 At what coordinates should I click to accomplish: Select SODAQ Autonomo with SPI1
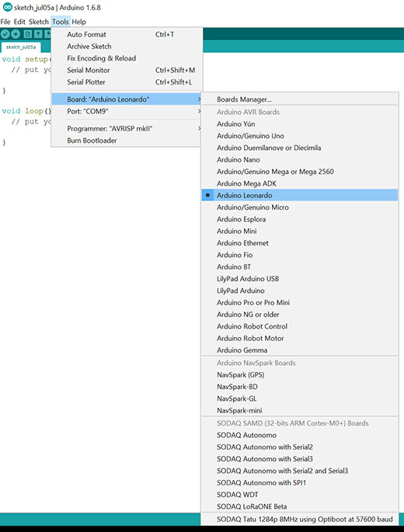click(x=300, y=482)
